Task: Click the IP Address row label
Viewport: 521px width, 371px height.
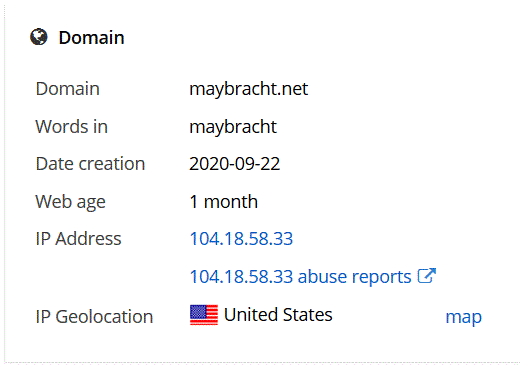Action: pyautogui.click(x=78, y=239)
